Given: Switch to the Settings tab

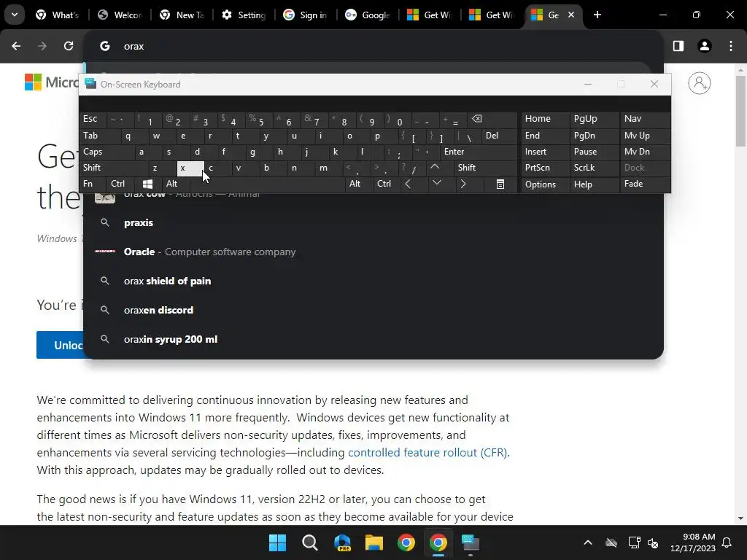Looking at the screenshot, I should [x=244, y=15].
